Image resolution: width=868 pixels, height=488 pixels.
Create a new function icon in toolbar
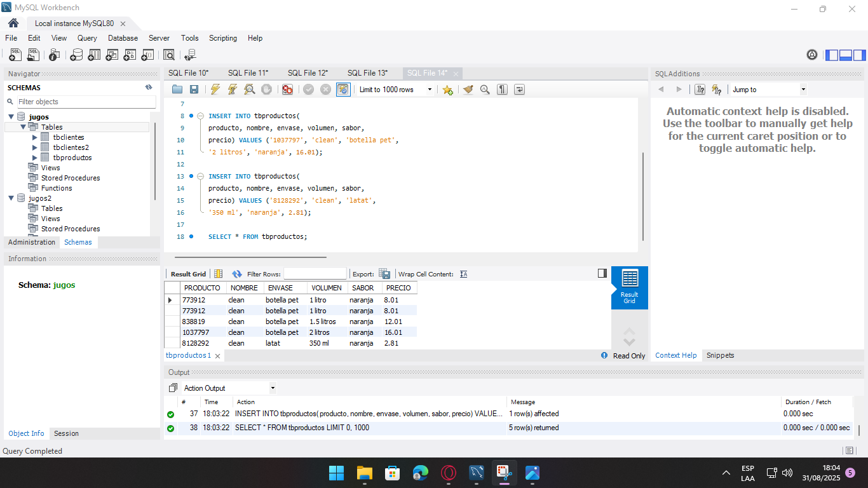pos(147,55)
